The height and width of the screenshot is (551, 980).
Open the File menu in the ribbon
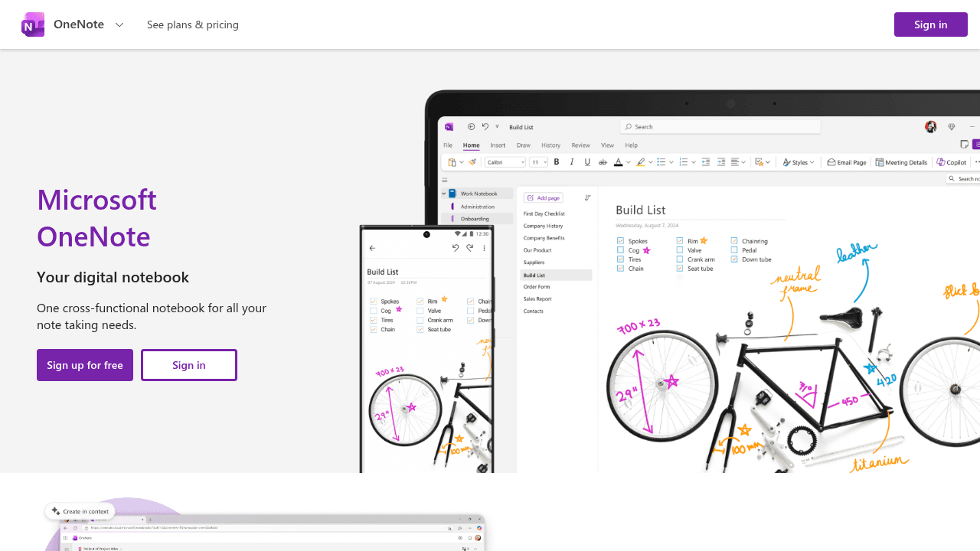448,145
